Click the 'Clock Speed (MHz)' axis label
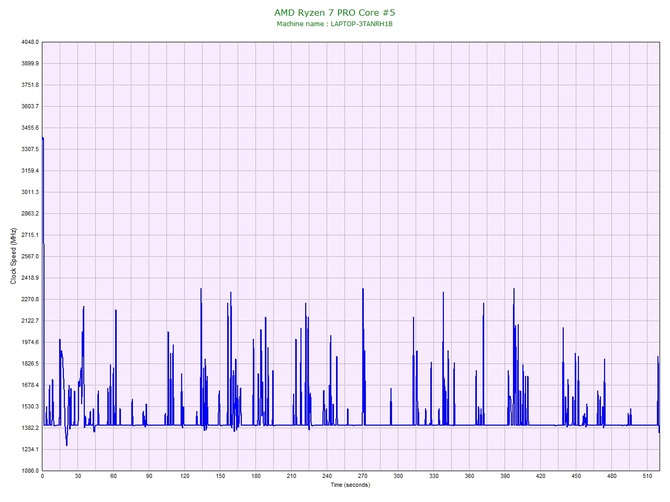The image size is (670, 502). pos(13,256)
